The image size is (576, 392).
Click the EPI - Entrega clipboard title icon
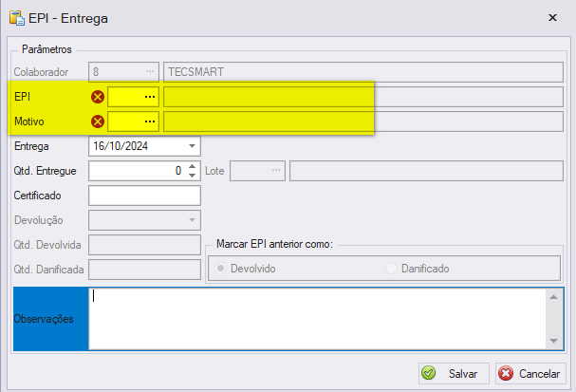tap(17, 18)
